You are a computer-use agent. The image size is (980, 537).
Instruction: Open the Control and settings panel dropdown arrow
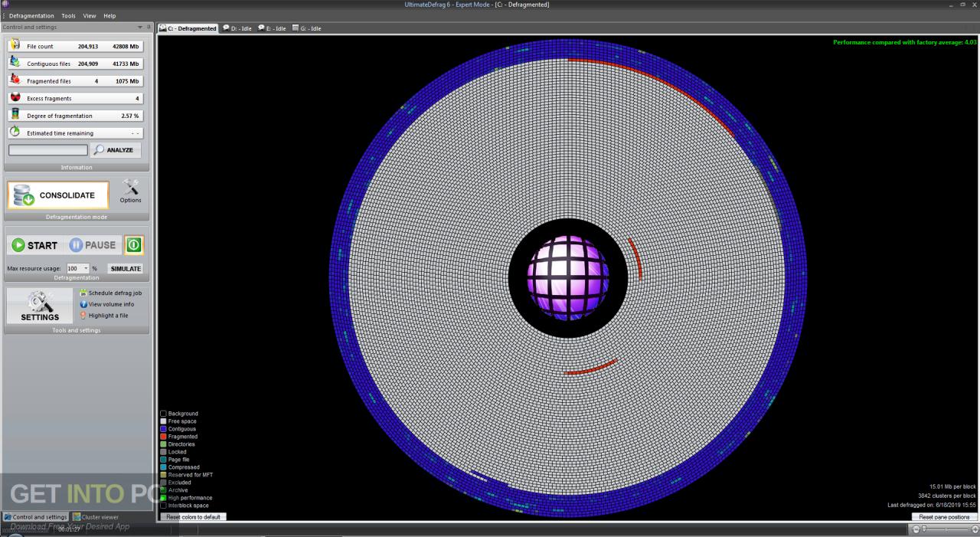click(140, 27)
